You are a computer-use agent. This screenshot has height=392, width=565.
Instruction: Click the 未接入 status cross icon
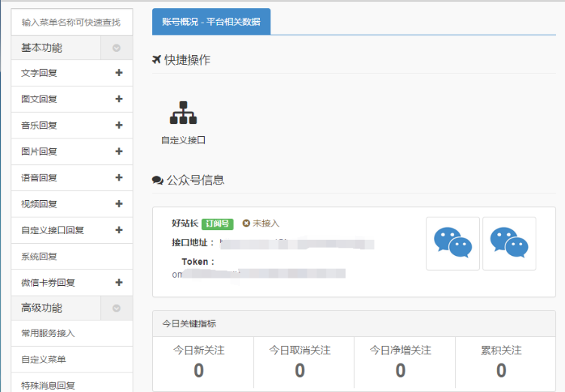(246, 223)
